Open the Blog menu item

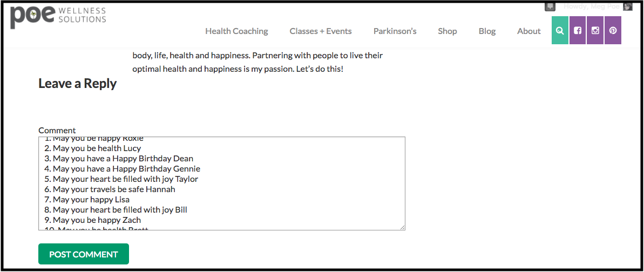coord(487,31)
